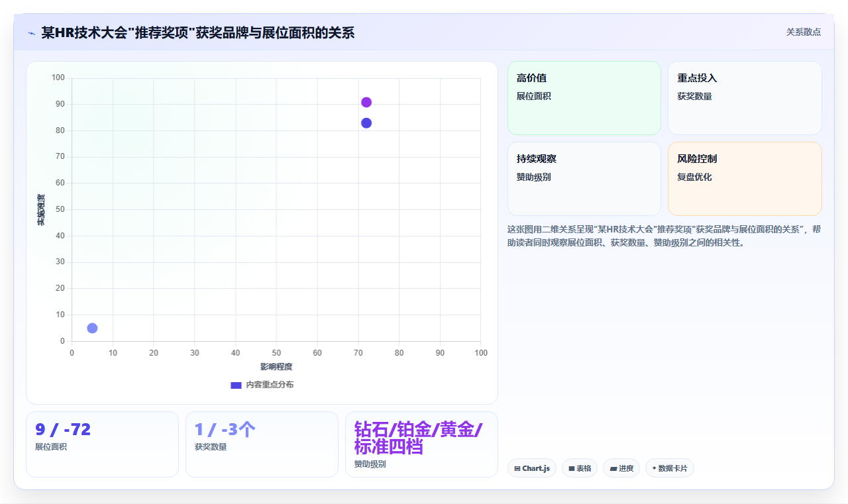Click the 获奖数量 caption under 1 / -3个
Screen dimensions: 848x504
tap(211, 447)
